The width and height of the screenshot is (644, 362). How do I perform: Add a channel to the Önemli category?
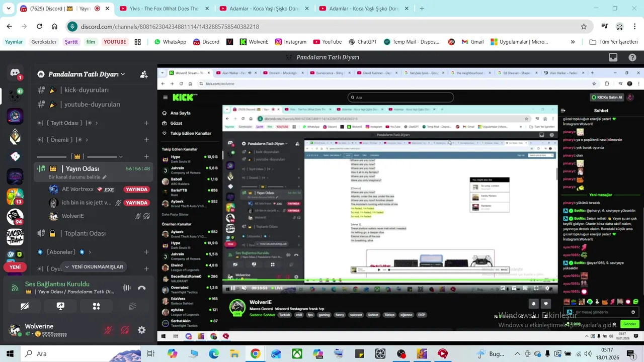point(146,140)
